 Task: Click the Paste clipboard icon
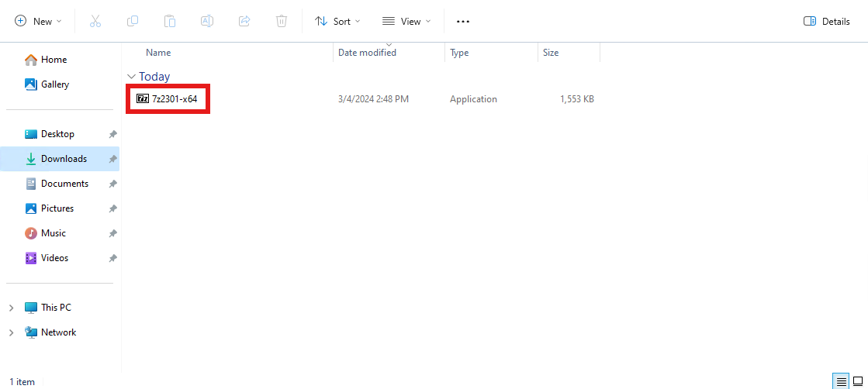(x=170, y=21)
